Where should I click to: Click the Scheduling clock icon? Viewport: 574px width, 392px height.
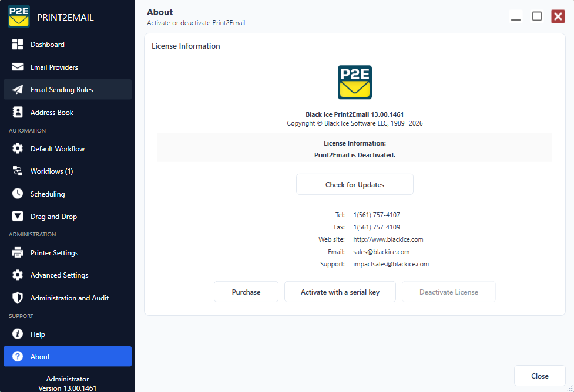point(18,194)
